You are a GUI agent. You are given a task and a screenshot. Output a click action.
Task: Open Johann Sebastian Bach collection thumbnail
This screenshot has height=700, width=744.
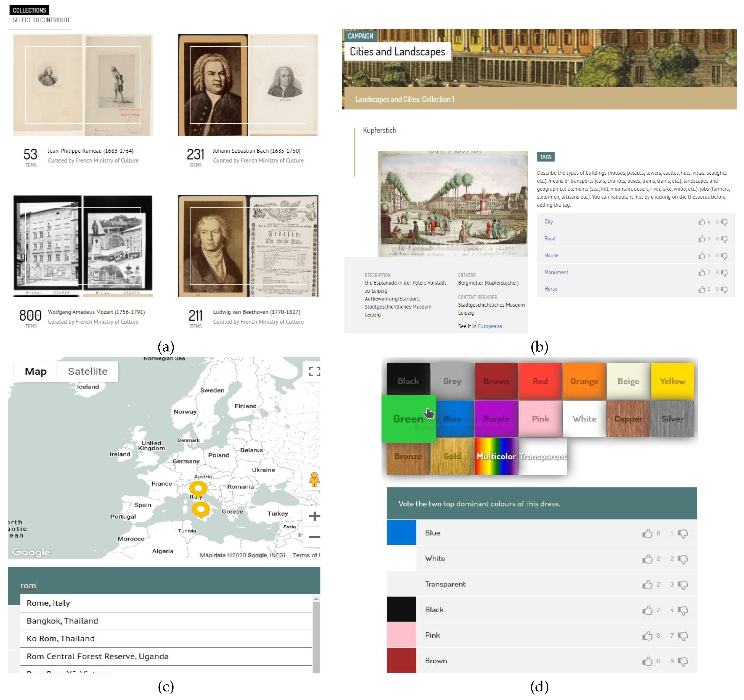click(248, 85)
